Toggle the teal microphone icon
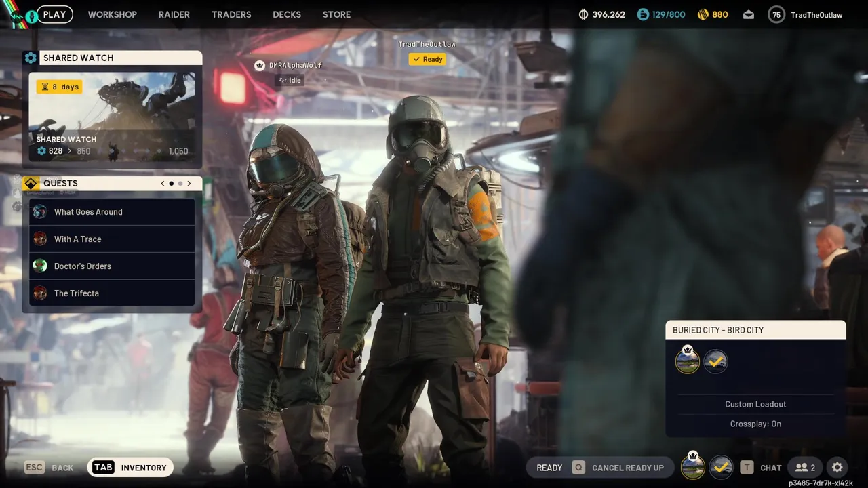Viewport: 868px width, 488px height. click(31, 16)
